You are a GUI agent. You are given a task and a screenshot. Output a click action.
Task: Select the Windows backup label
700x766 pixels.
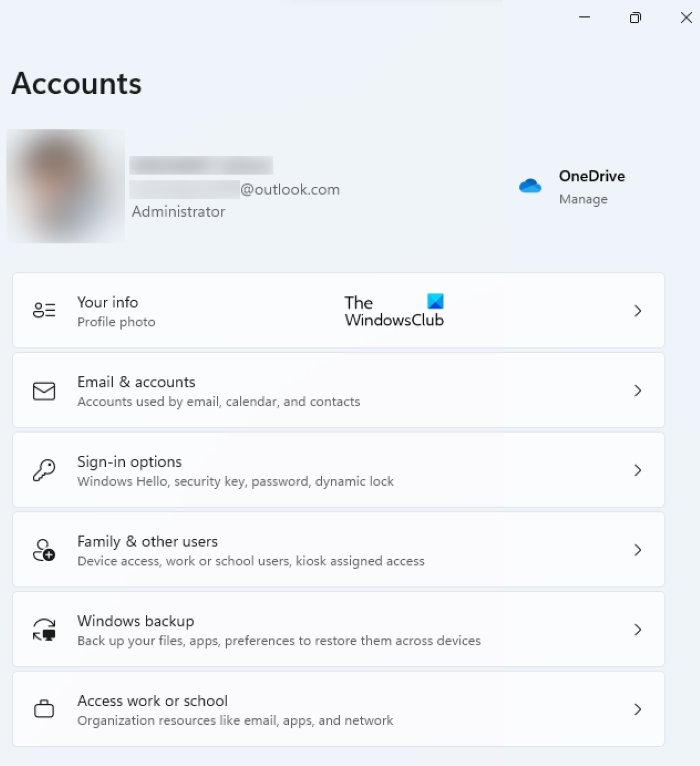click(135, 621)
